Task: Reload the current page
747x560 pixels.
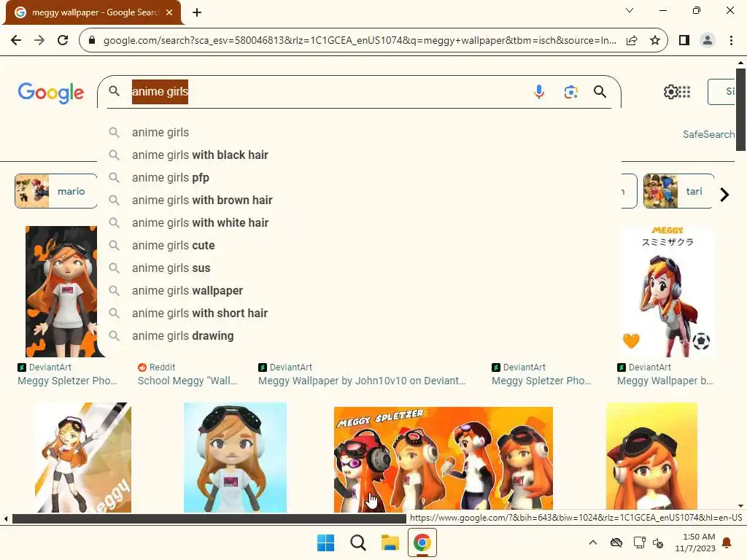Action: (63, 40)
